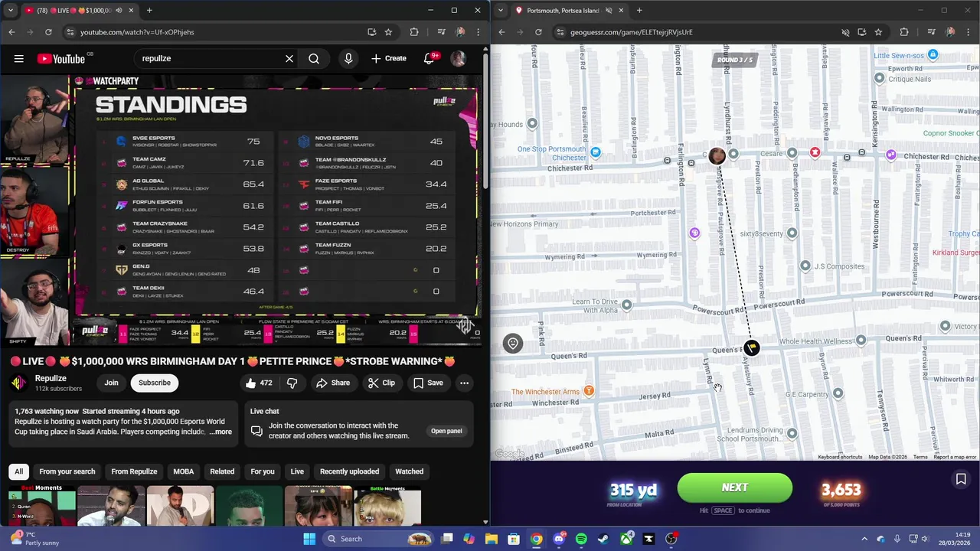This screenshot has height=551, width=980.
Task: Select The Winchester Arms map marker
Action: [589, 391]
